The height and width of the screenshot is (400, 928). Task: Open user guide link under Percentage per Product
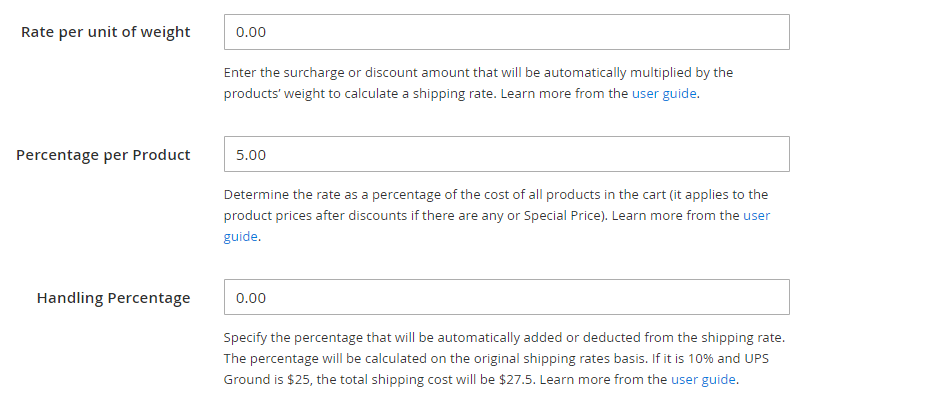[756, 215]
